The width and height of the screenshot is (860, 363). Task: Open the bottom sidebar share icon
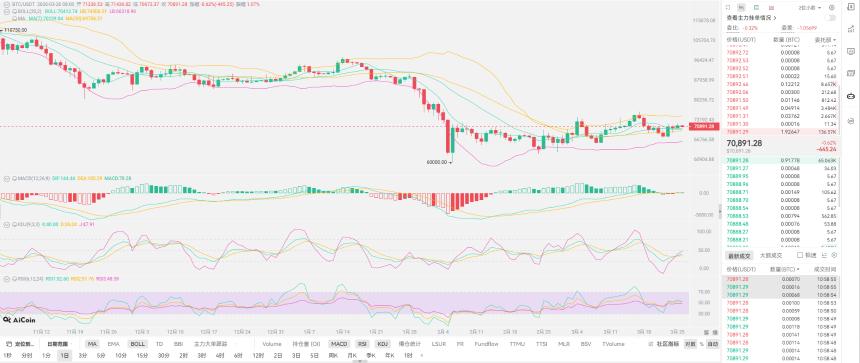coord(851,121)
